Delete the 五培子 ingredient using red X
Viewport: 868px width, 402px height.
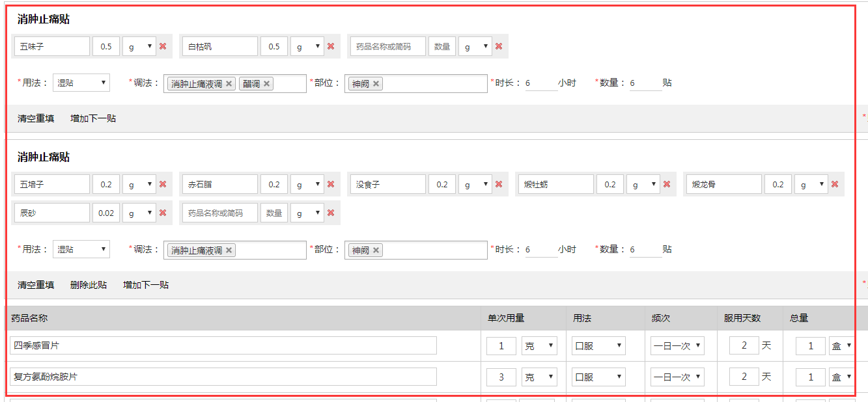coord(163,184)
